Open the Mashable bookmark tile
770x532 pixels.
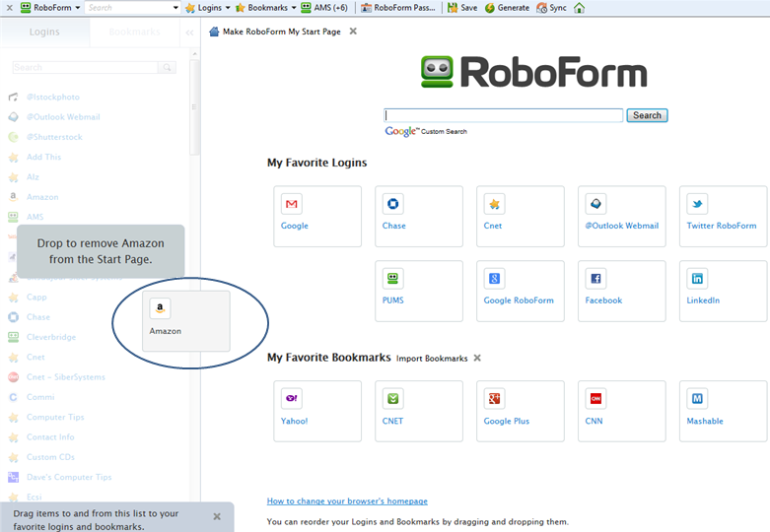(x=724, y=411)
